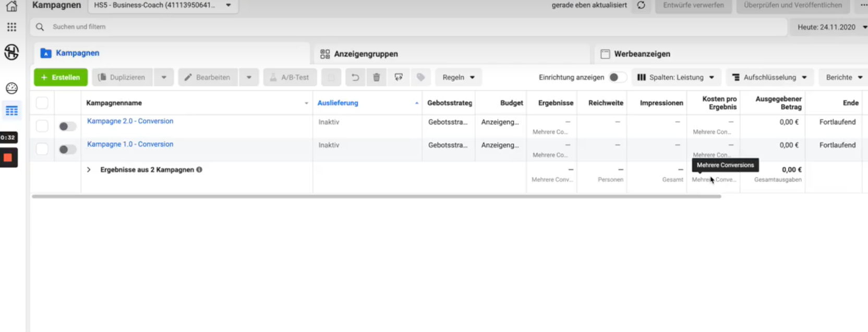868x332 pixels.
Task: Open Kampagne 2.0 - Conversion link
Action: click(x=130, y=121)
